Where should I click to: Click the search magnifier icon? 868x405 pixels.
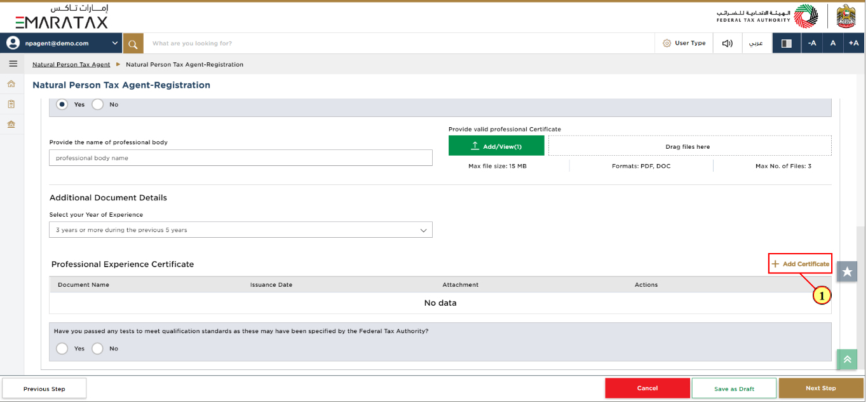coord(133,43)
